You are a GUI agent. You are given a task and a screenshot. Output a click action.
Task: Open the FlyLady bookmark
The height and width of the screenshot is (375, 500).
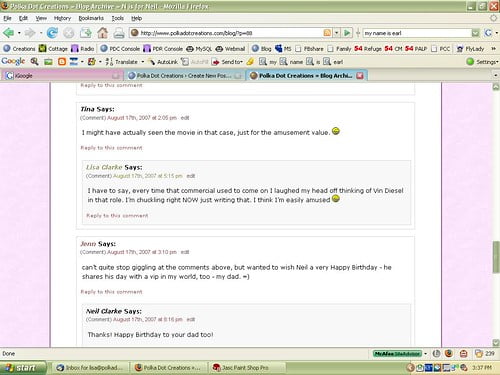tap(470, 49)
